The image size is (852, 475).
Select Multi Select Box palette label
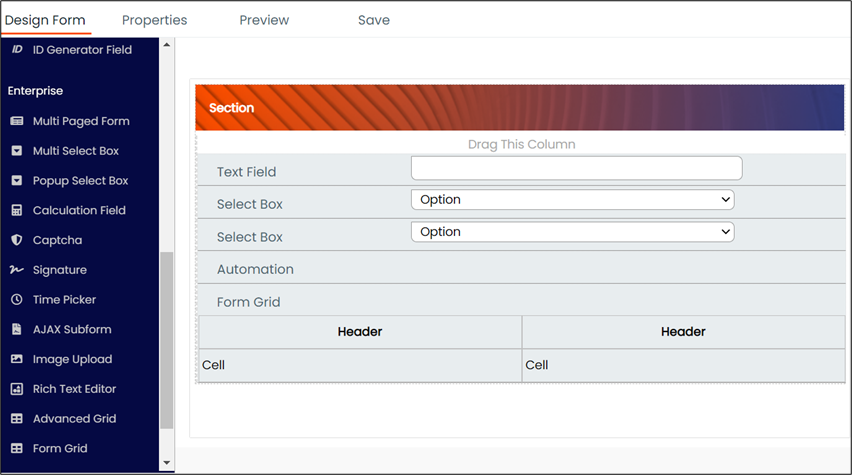click(76, 151)
